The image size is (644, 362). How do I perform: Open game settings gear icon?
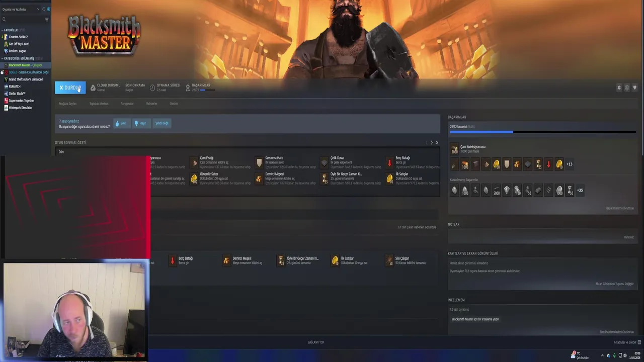(x=619, y=87)
